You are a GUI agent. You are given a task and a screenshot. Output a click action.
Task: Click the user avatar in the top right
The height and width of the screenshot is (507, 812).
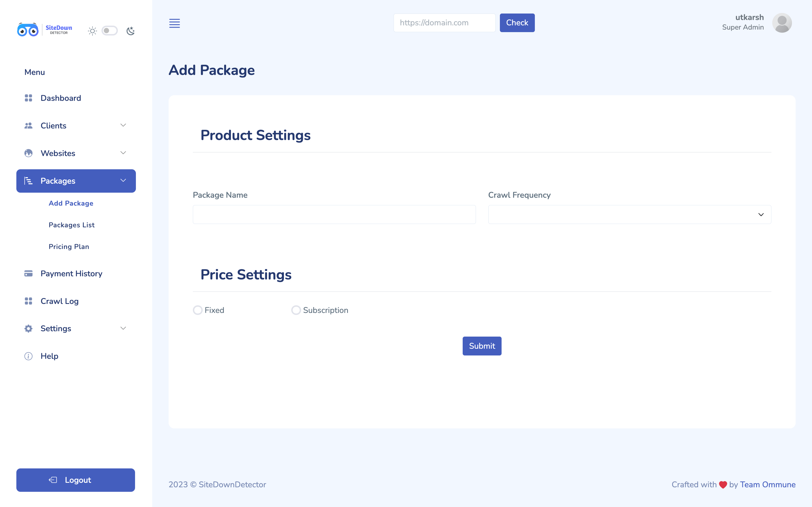pos(782,23)
